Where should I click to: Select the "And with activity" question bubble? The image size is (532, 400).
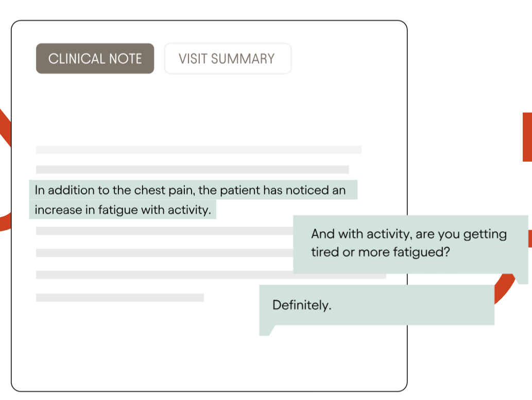410,245
